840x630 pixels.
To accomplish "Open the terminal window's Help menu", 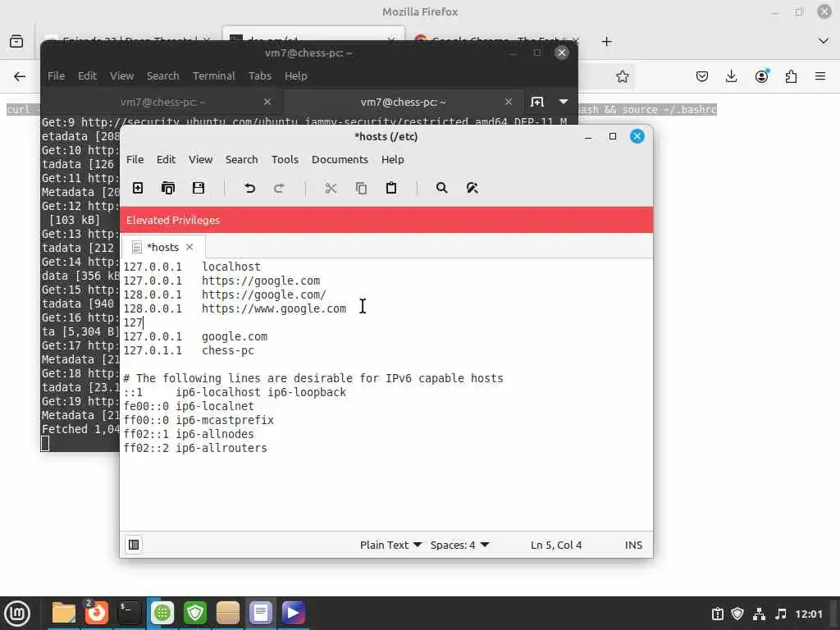I will 295,76.
